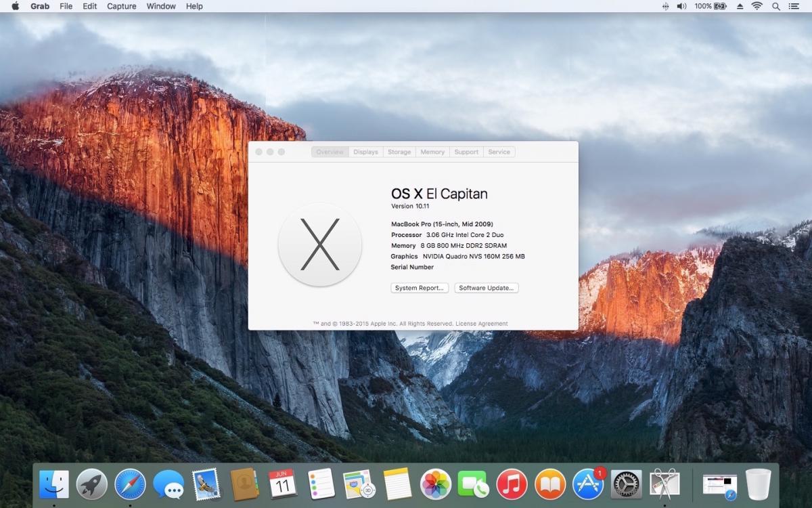Viewport: 812px width, 508px height.
Task: Click the 3.06 GHz Intel Core 2 Duo text
Action: (x=465, y=235)
